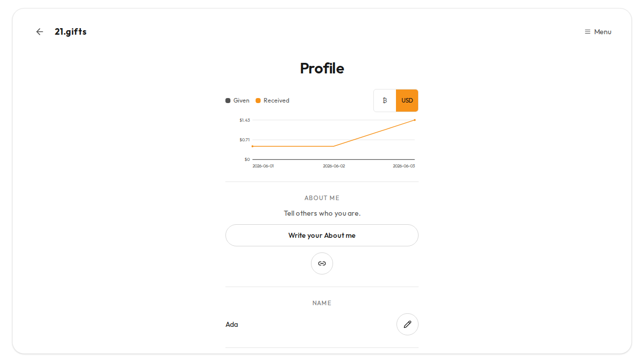
Task: Click the Received orange color dot
Action: click(258, 101)
